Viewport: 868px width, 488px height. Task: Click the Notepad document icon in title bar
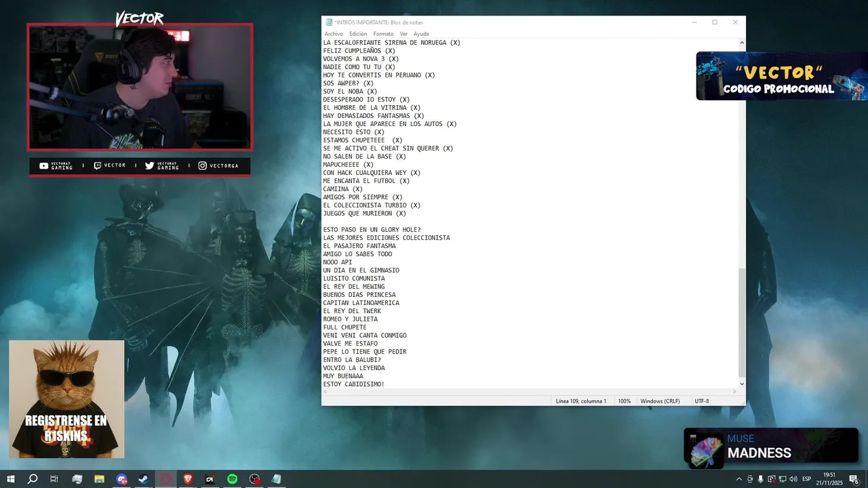[x=329, y=22]
